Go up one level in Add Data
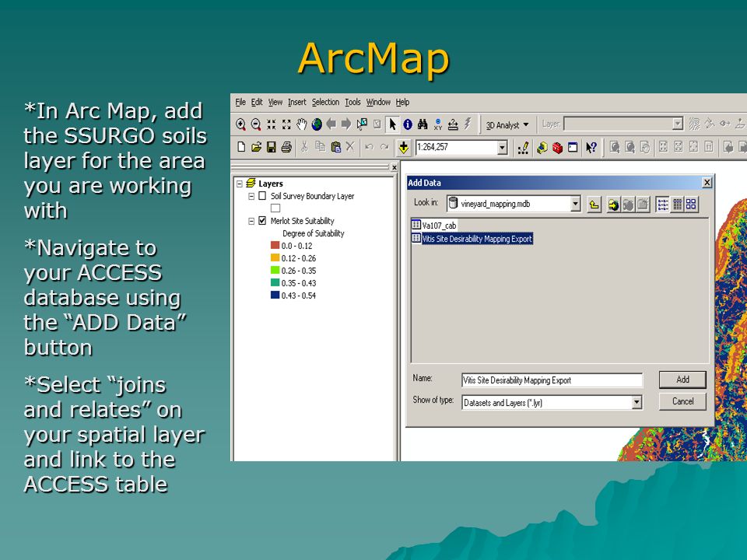 point(594,205)
